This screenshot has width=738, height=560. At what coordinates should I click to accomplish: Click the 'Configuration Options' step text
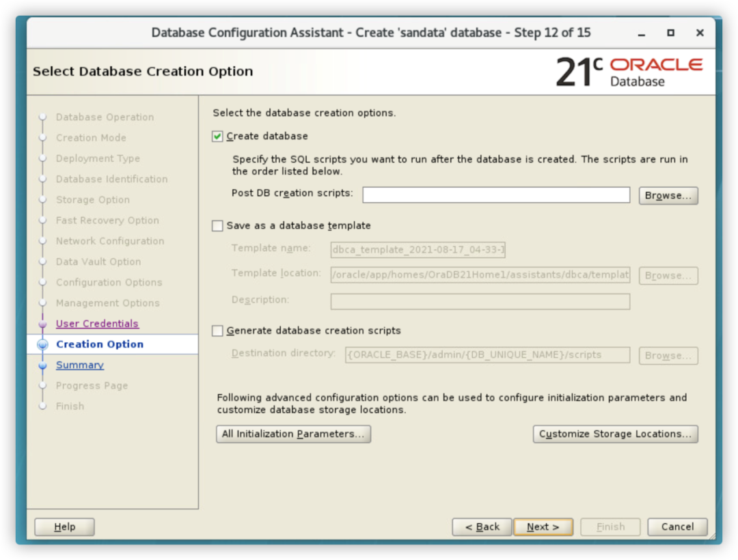tap(109, 283)
